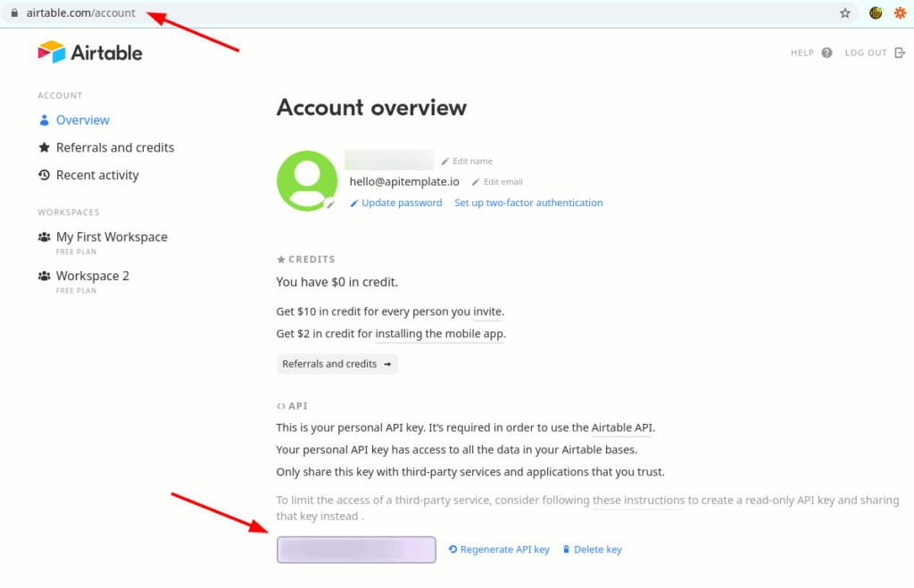Screen dimensions: 914x588
Task: Click the HELP text link
Action: tap(802, 53)
